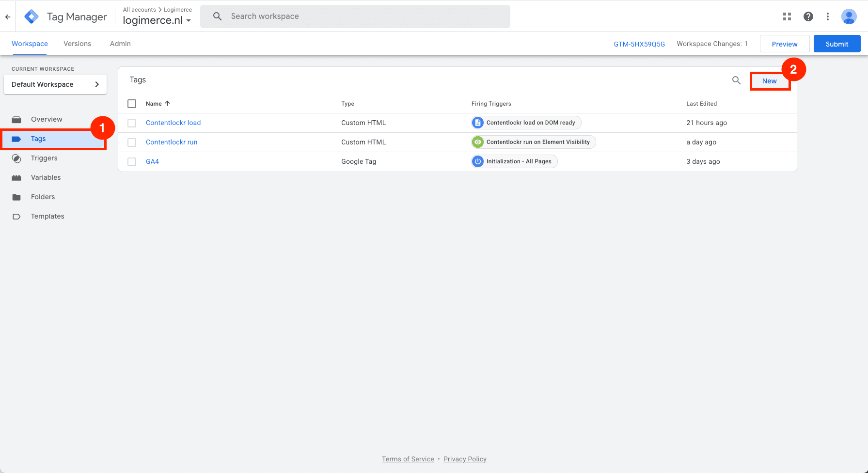The width and height of the screenshot is (868, 473).
Task: Open the Google apps grid icon
Action: pos(787,16)
